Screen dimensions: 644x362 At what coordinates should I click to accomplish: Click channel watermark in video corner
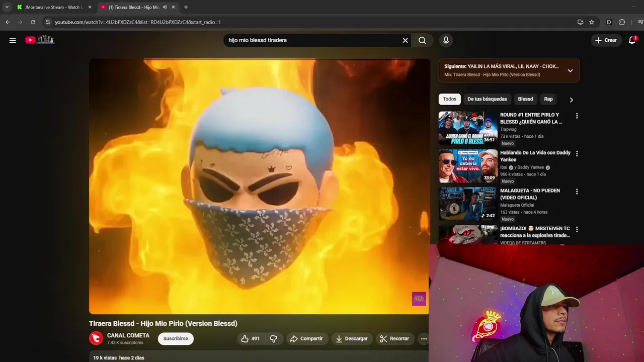pos(419,299)
